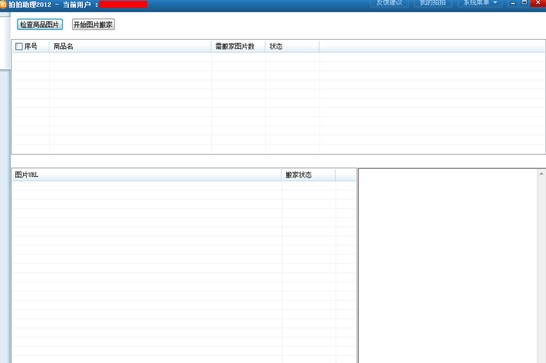Maximize the 拍拍助理 window

point(524,3)
